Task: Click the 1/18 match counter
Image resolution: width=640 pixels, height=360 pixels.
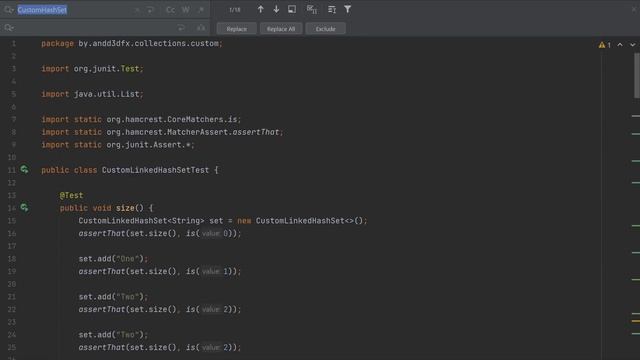Action: point(235,10)
